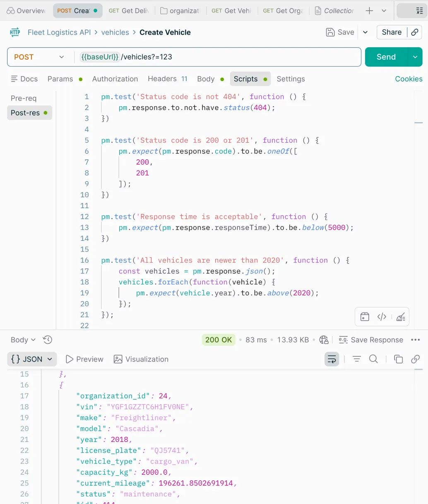This screenshot has height=504, width=428.
Task: Click the "maintenance" status value
Action: [148, 494]
